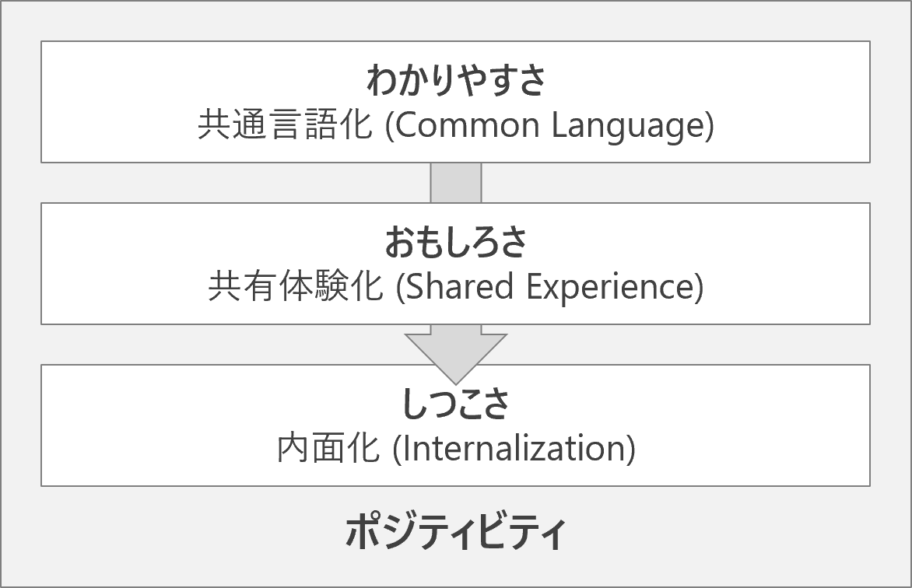Select the (Shared Experience) English text

[x=549, y=288]
